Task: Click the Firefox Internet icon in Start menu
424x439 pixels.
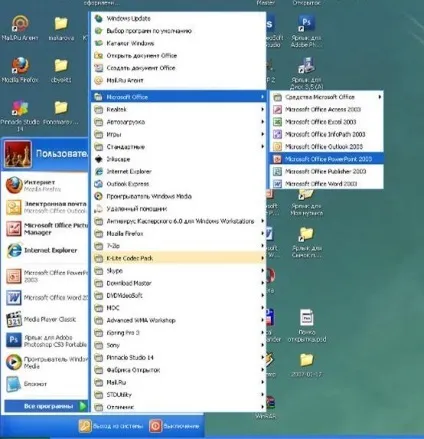Action: 14,185
